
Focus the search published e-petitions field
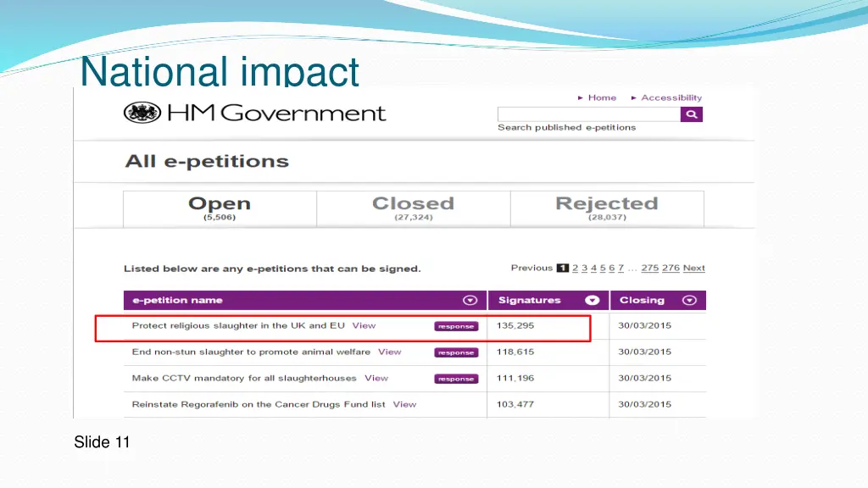[x=589, y=114]
